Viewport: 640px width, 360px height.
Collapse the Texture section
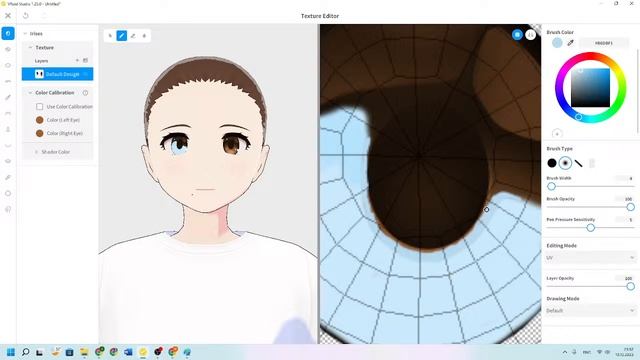(x=30, y=47)
